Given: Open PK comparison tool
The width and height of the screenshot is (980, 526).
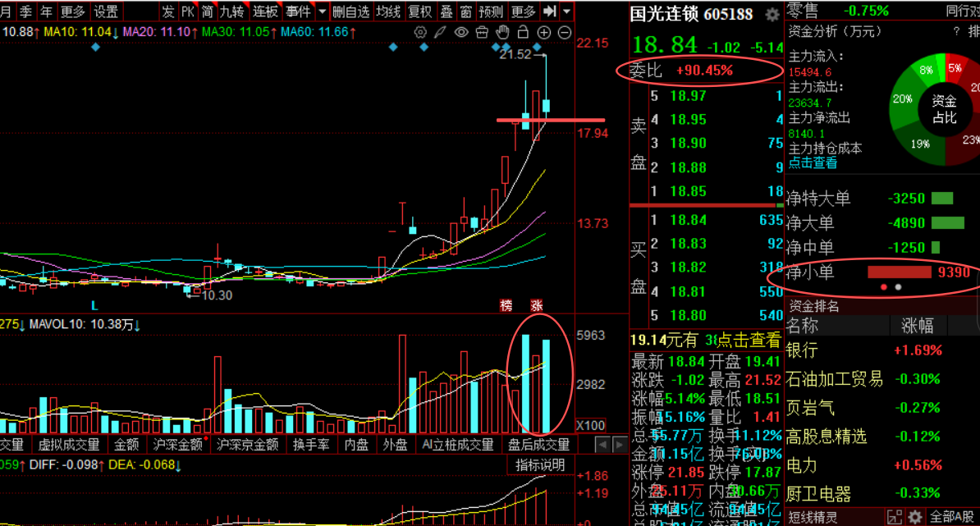Looking at the screenshot, I should tap(187, 11).
